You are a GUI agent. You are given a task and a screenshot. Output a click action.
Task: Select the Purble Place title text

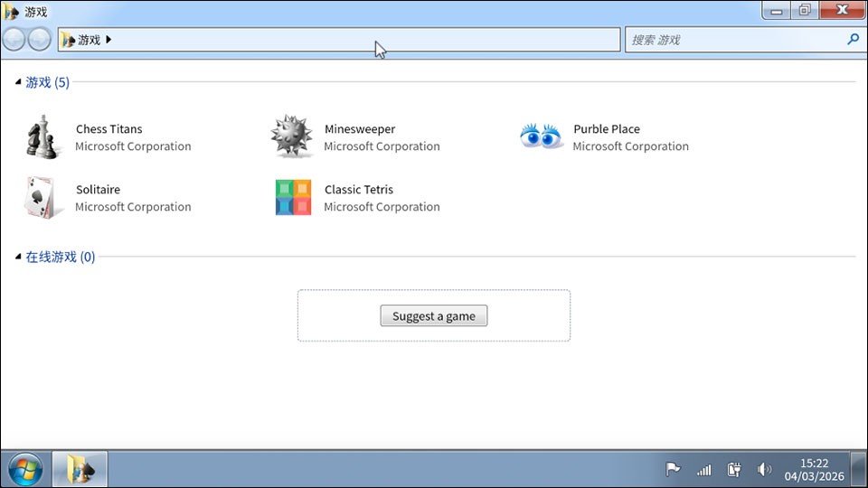point(607,129)
